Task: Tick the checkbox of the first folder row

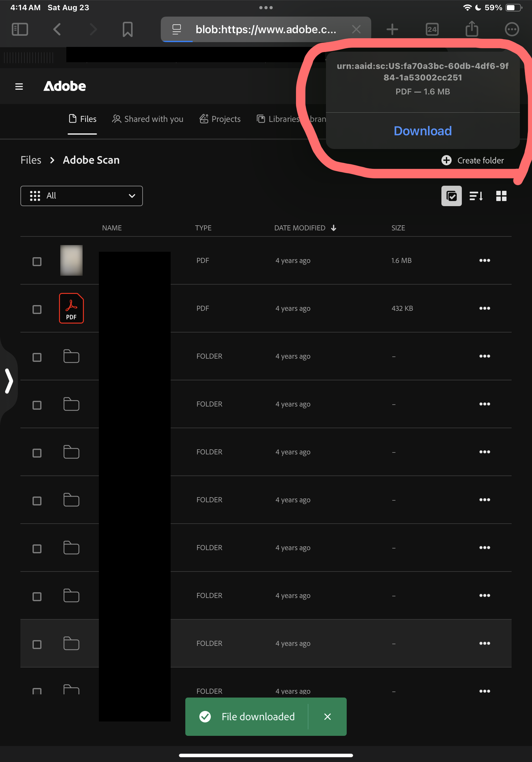Action: [x=37, y=357]
